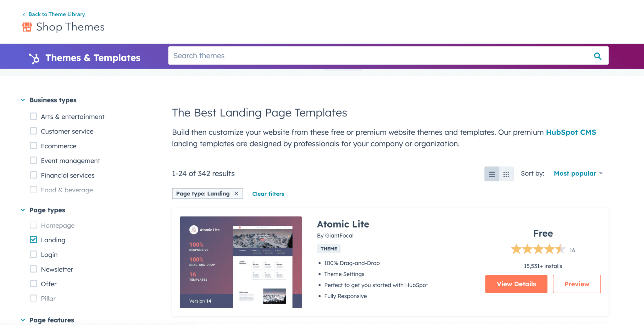Enable Event management filter
The height and width of the screenshot is (325, 644).
pos(33,160)
